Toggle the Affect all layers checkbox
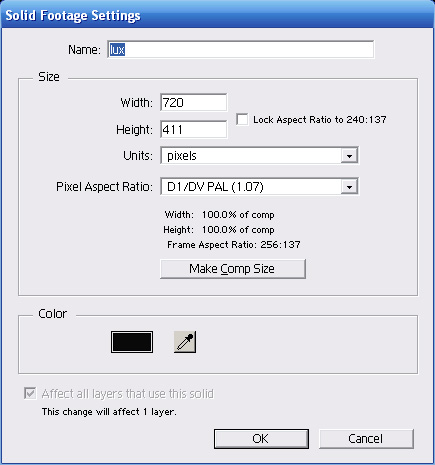 point(30,393)
